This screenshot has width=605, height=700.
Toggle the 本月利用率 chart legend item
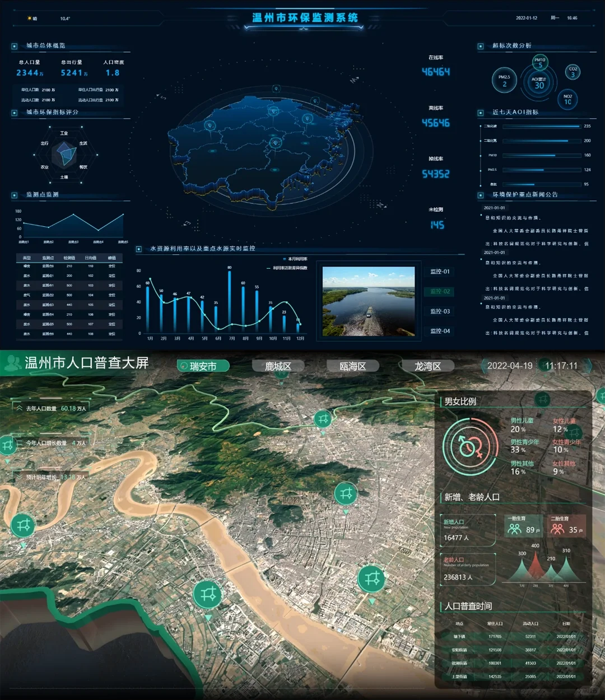pos(295,259)
